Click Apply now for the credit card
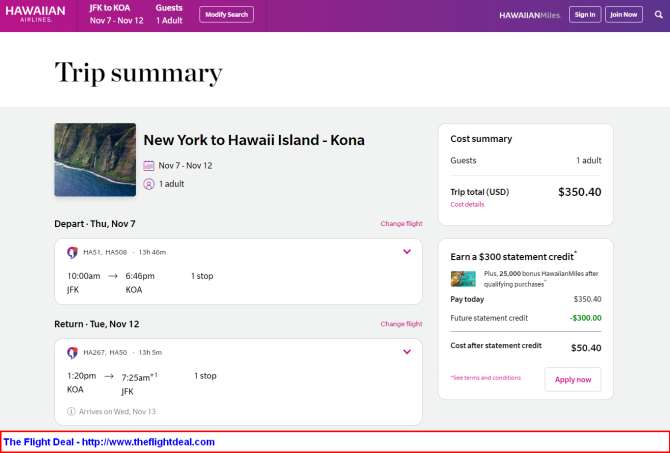This screenshot has height=453, width=670. click(573, 379)
